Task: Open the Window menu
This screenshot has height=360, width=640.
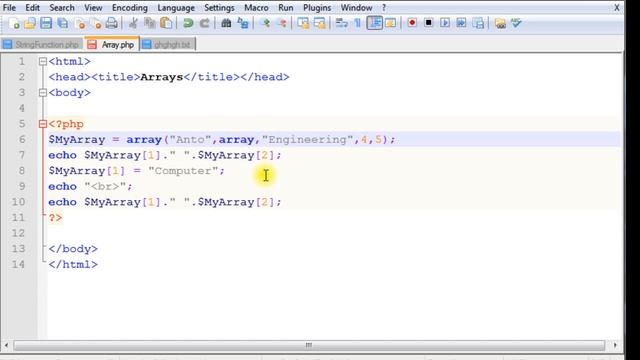Action: [x=356, y=8]
